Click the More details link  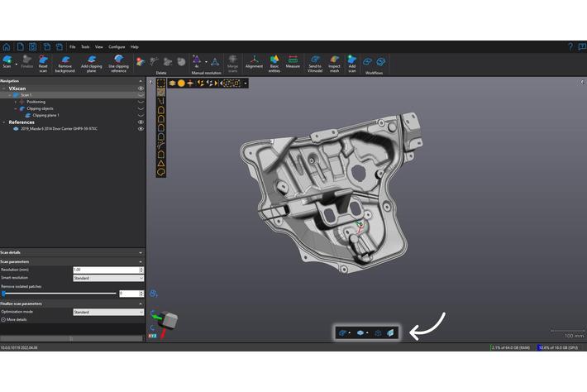click(15, 319)
